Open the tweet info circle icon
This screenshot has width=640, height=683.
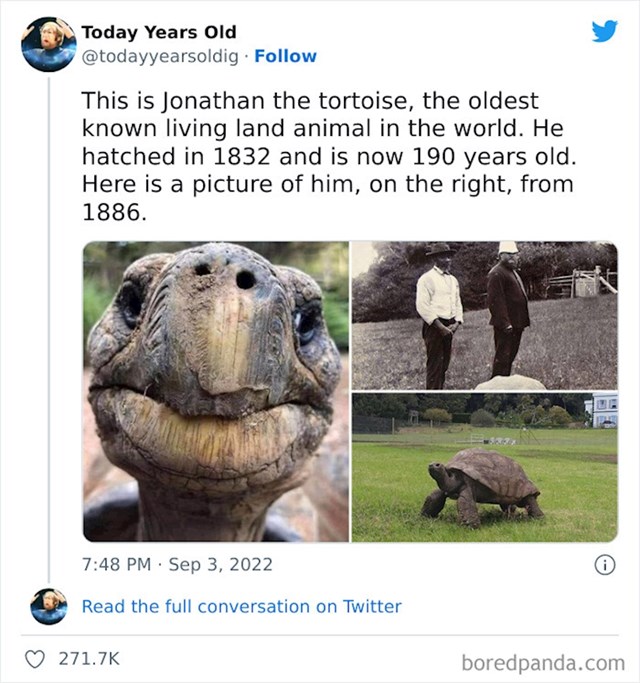pos(605,565)
